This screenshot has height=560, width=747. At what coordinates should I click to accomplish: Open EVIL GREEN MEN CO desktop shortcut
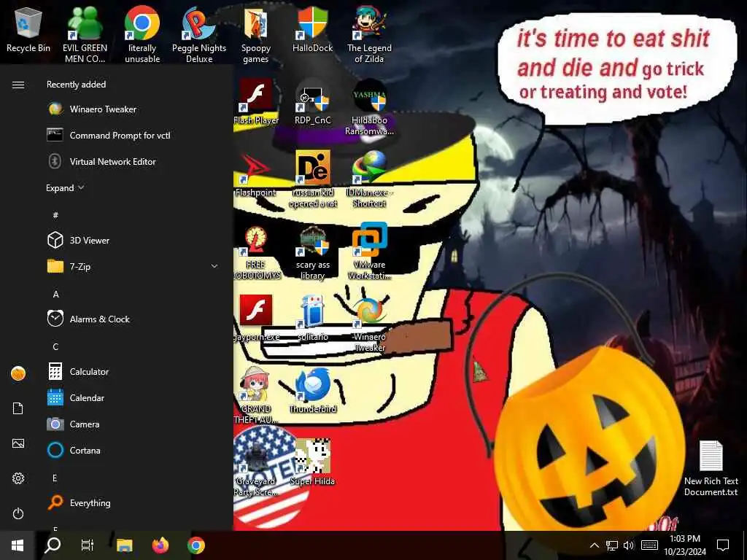[x=85, y=34]
